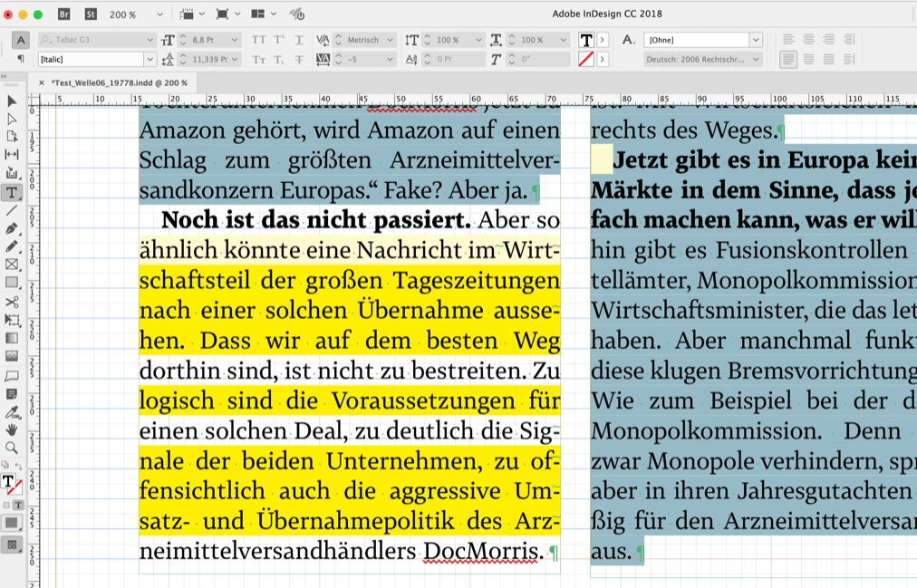The image size is (917, 588).
Task: Click the text fill color swatch
Action: tap(586, 40)
